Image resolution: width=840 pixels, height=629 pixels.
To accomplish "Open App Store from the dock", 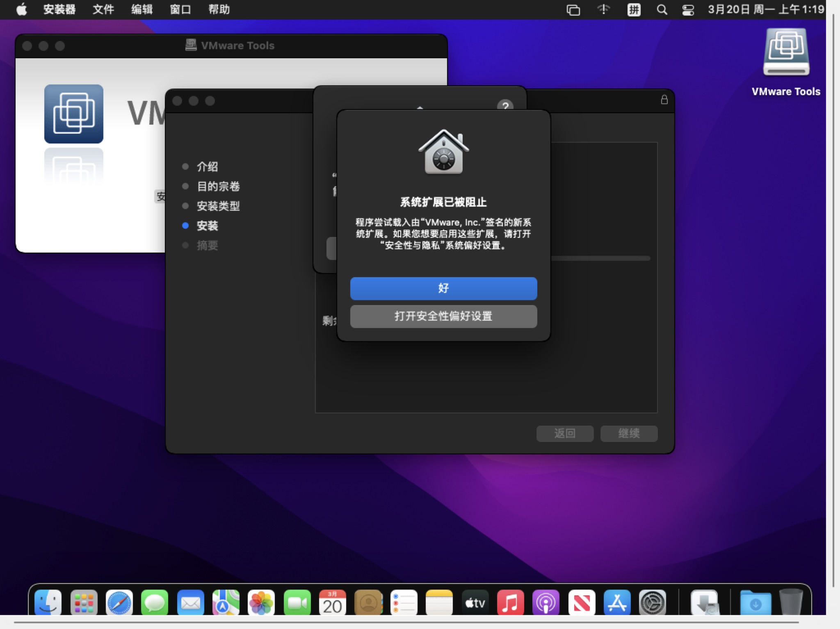I will click(x=617, y=603).
